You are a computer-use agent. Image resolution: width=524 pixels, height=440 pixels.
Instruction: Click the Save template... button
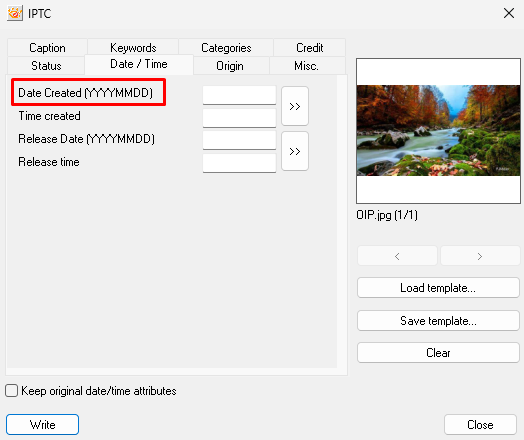point(438,321)
